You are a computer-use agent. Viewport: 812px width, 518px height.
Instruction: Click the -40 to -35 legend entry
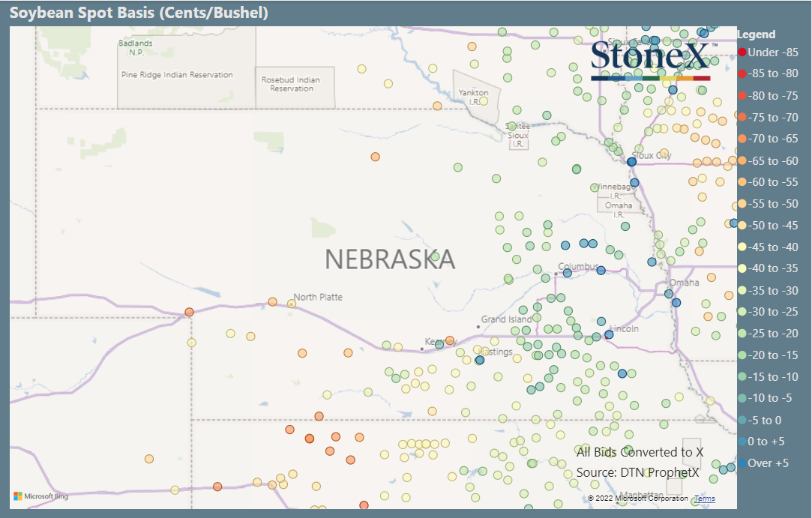pyautogui.click(x=769, y=268)
